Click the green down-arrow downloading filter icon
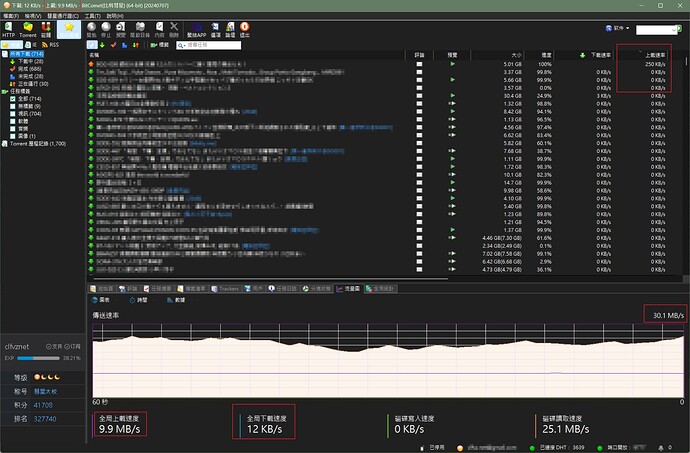This screenshot has height=453, width=690. (102, 45)
